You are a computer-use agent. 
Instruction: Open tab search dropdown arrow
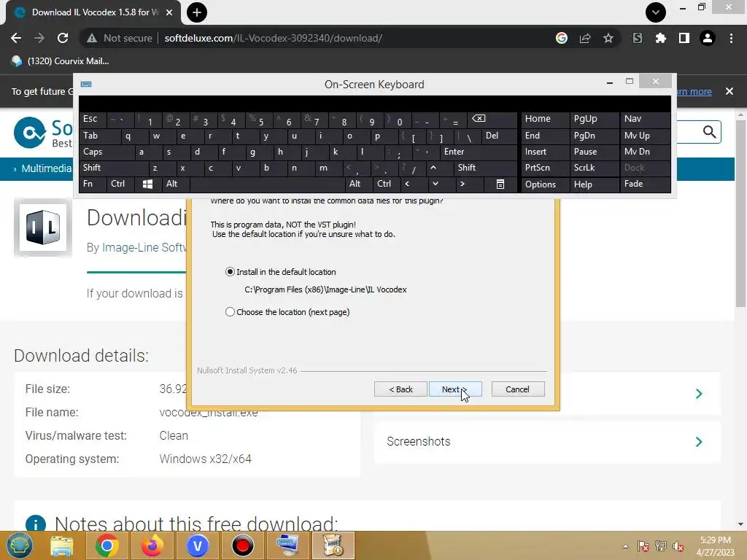[x=656, y=12]
